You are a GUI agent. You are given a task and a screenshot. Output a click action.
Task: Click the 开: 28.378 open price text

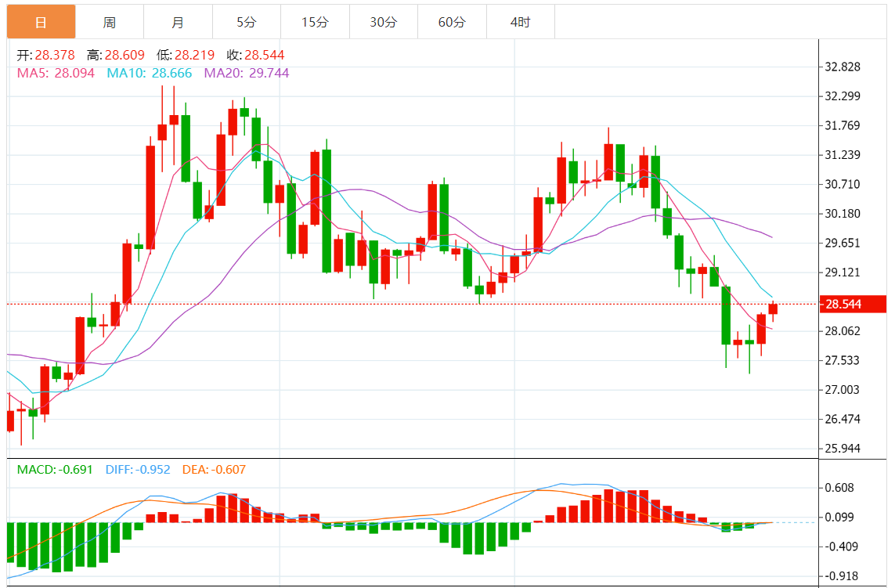(45, 55)
